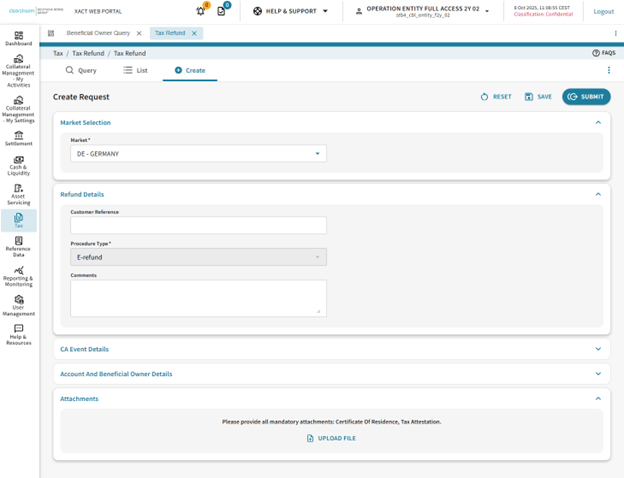Open the notifications bell icon

pos(201,11)
